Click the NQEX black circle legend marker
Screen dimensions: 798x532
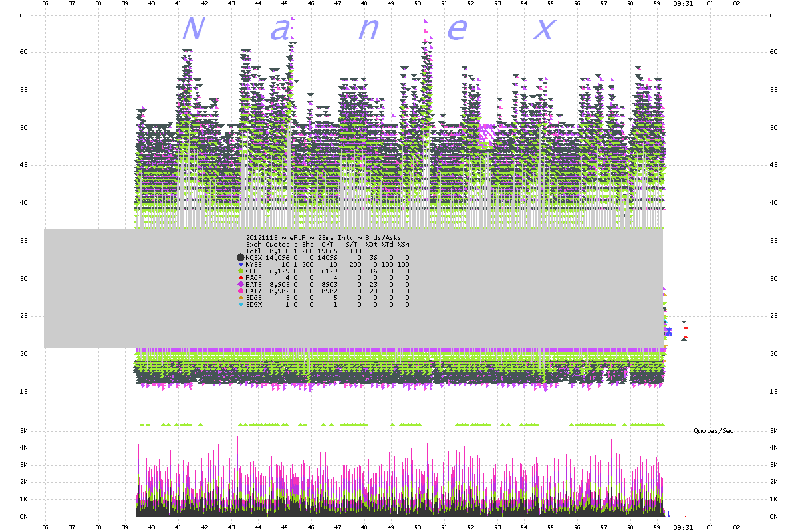[241, 257]
